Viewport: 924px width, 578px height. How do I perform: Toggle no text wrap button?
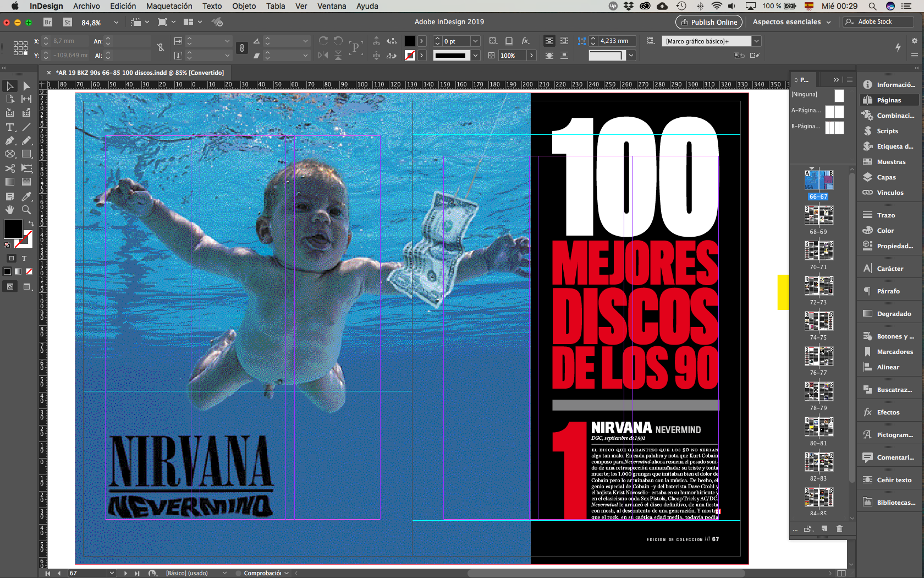coord(549,41)
